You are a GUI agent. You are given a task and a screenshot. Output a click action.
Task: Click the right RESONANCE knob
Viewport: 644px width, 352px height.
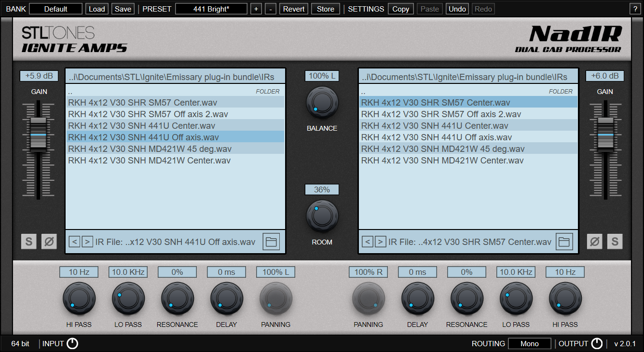[x=467, y=299]
